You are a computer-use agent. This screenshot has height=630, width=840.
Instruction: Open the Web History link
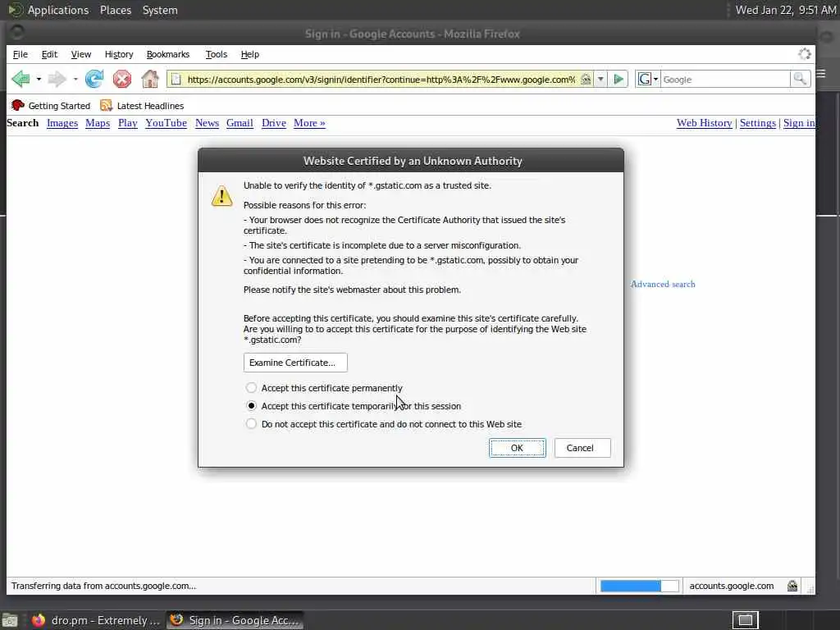(x=704, y=123)
